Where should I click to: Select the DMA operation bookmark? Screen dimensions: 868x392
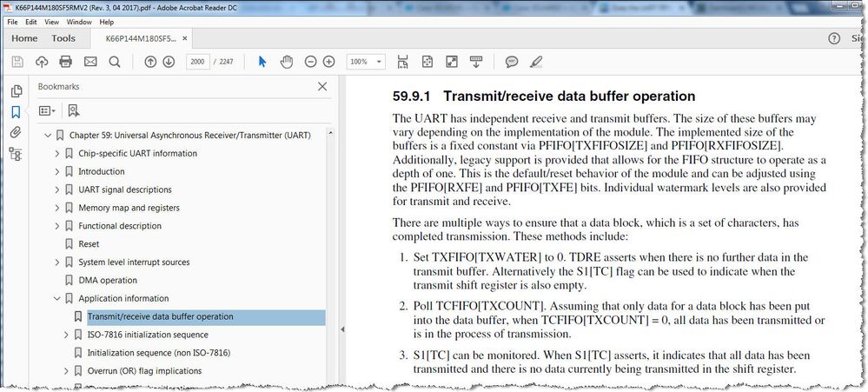coord(108,280)
